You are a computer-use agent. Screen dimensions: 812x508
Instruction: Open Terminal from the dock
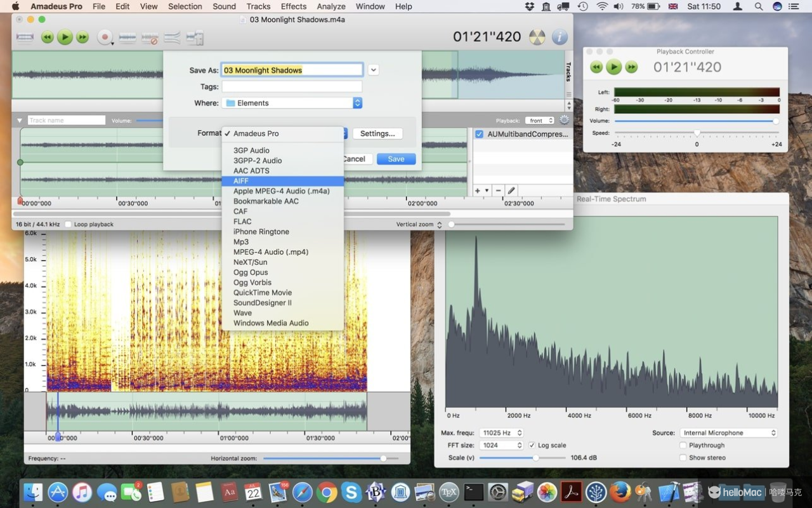point(474,491)
